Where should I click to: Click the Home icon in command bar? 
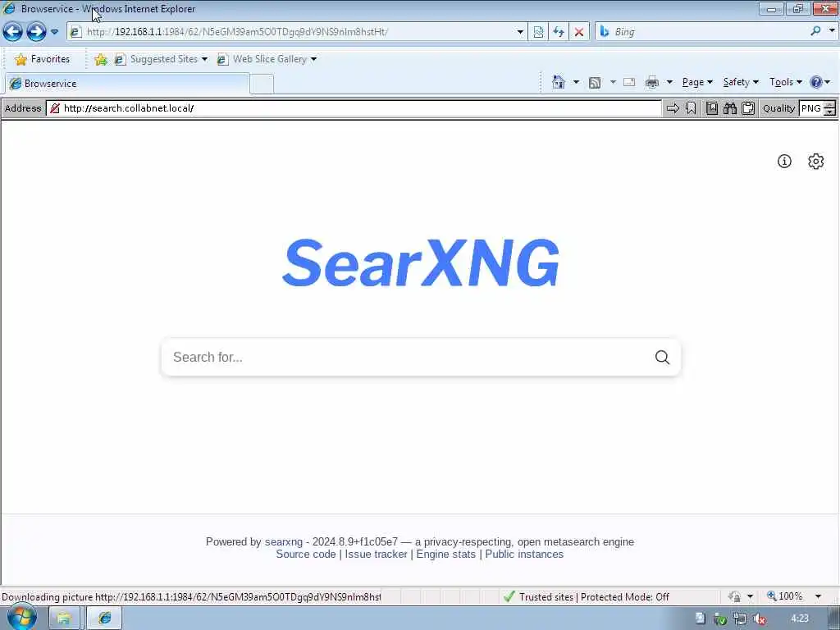coord(558,82)
